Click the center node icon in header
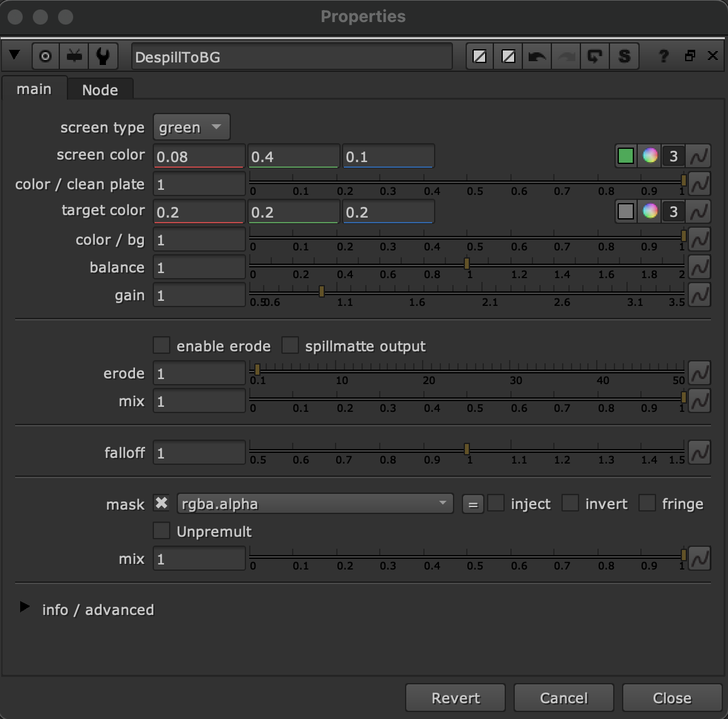The height and width of the screenshot is (719, 728). (x=45, y=57)
